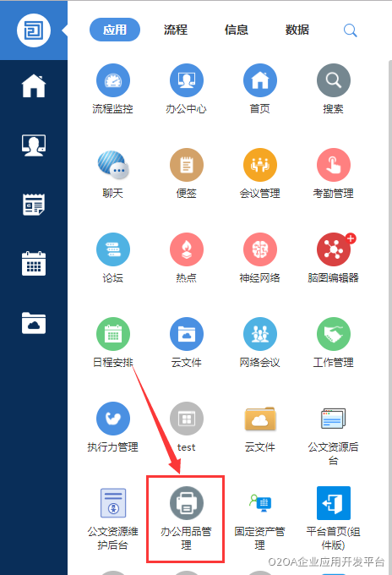Open the 会议管理 app

260,173
